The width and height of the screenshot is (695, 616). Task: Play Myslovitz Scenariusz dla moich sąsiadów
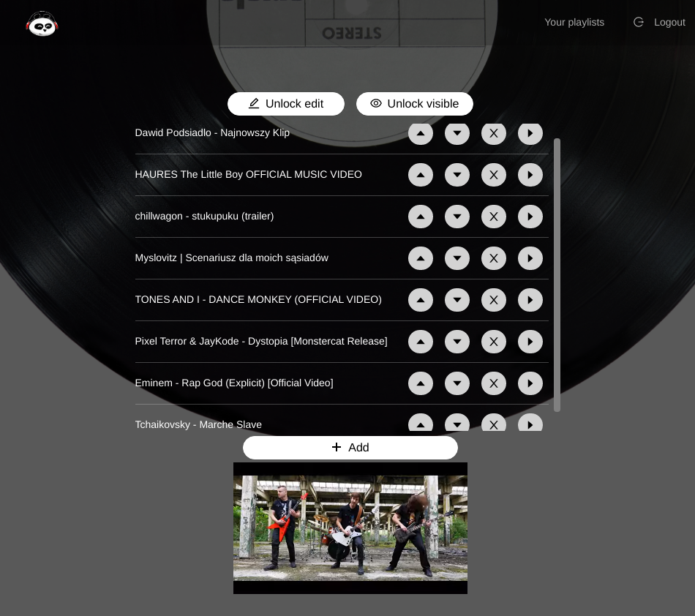click(x=530, y=258)
